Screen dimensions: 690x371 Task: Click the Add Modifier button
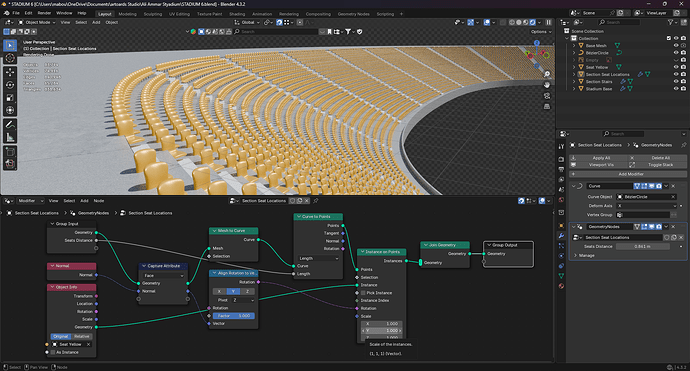point(628,174)
